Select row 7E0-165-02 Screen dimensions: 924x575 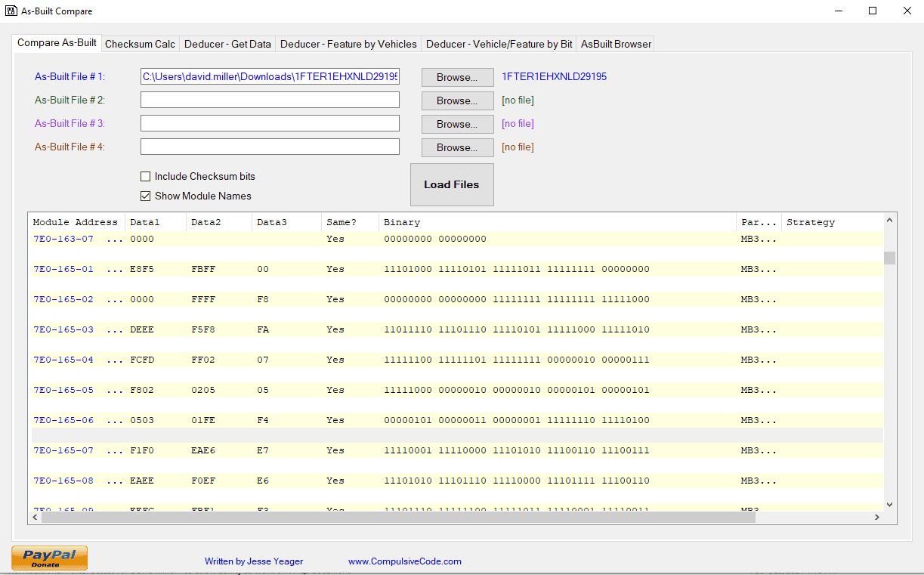pyautogui.click(x=456, y=299)
